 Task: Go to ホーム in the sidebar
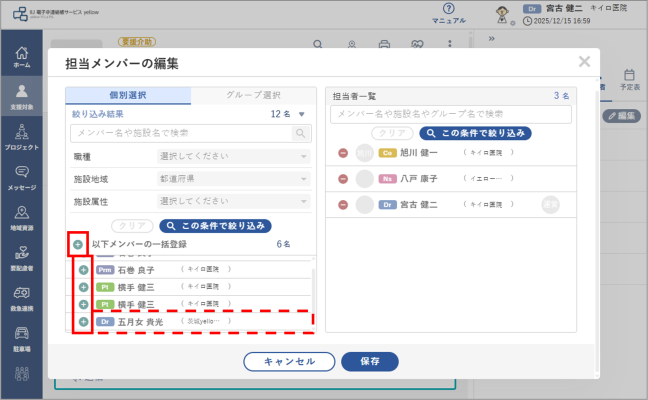(21, 57)
